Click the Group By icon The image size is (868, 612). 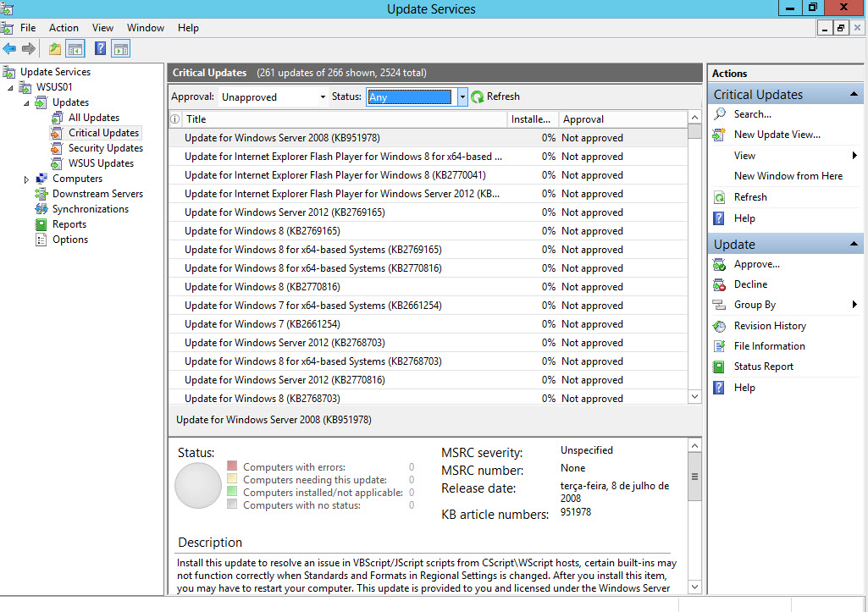[719, 305]
